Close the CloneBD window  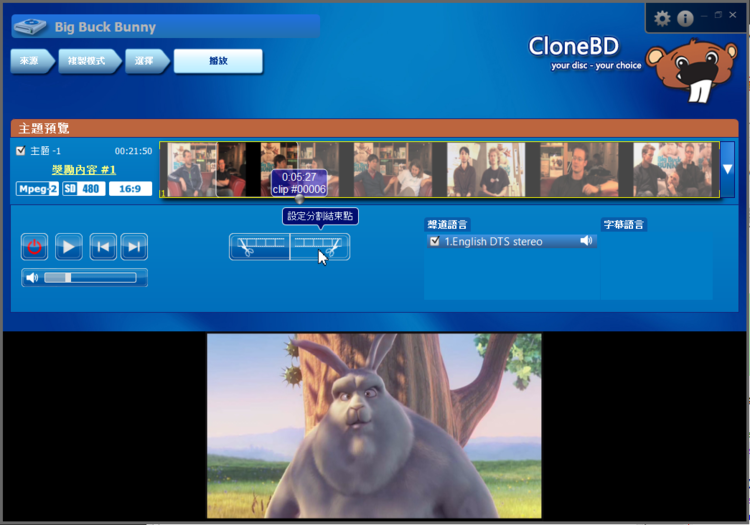(732, 15)
